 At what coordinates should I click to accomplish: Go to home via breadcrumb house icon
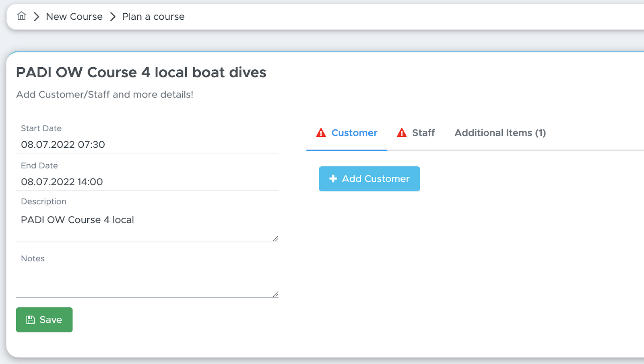click(21, 16)
